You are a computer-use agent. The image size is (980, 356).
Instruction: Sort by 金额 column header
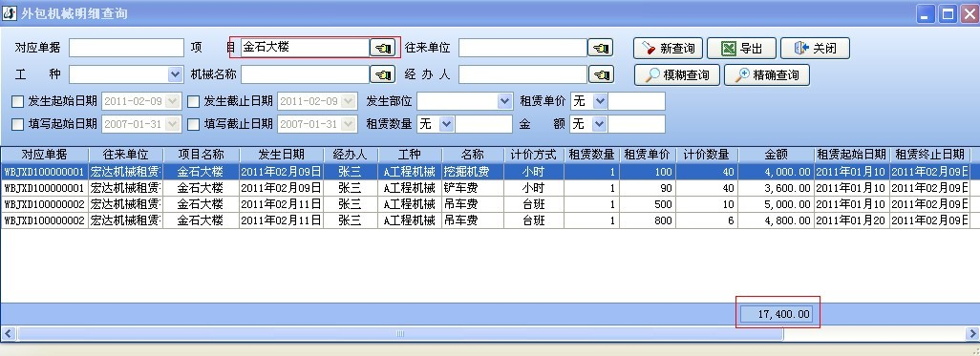[x=777, y=155]
